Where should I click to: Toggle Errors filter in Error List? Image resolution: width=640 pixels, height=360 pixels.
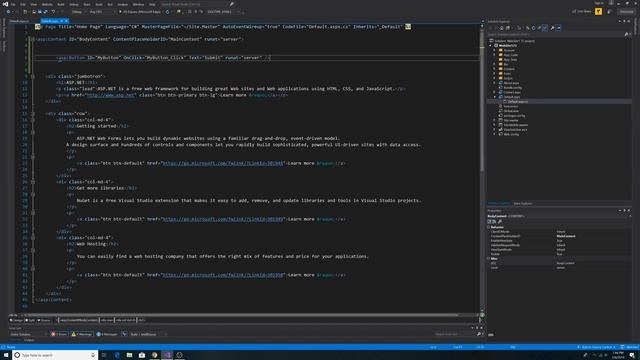click(59, 334)
